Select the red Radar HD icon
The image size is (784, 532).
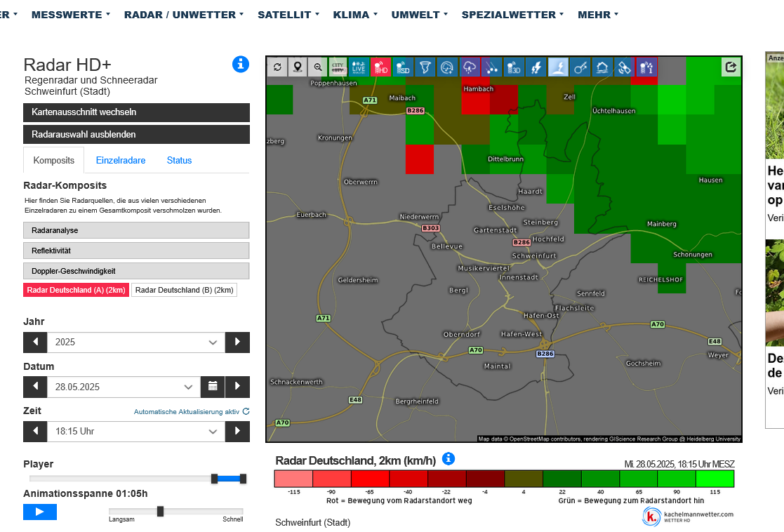(x=380, y=67)
